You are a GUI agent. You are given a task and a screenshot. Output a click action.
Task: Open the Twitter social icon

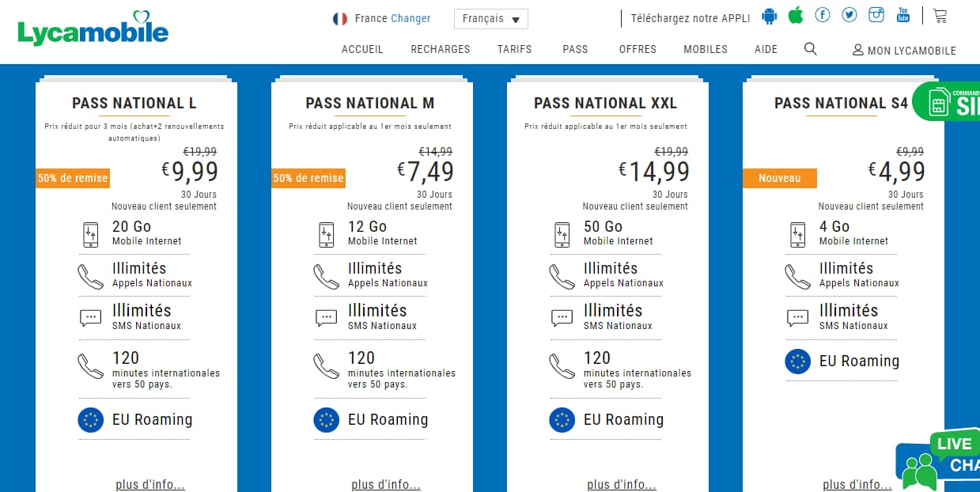(849, 16)
